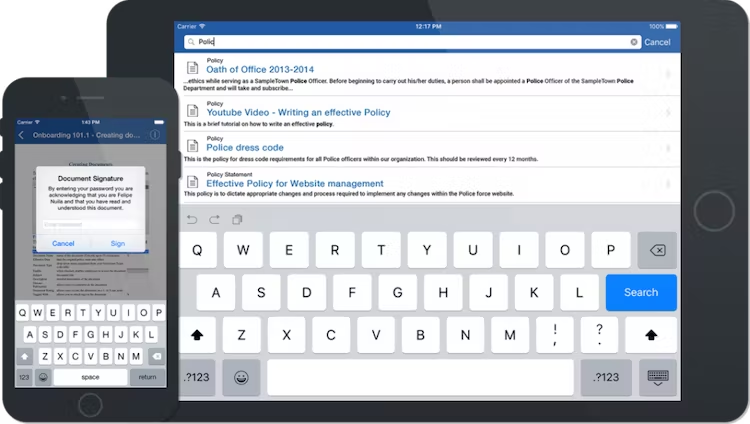Open document info icon on the phone header
Viewport: 750px width, 424px height.
[x=155, y=135]
